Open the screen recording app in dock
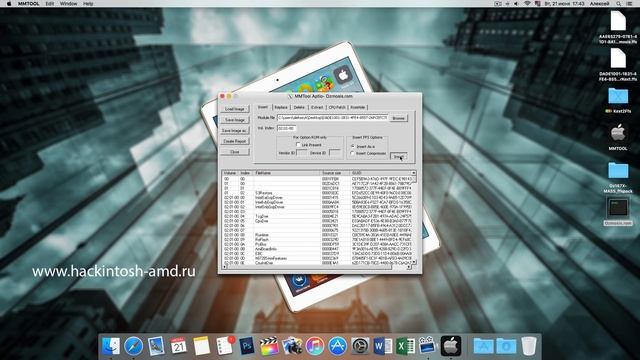640x360 pixels. 428,346
